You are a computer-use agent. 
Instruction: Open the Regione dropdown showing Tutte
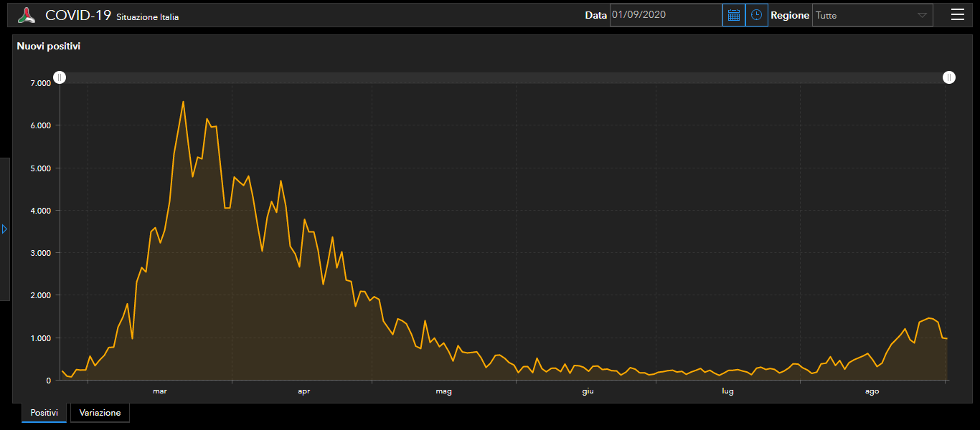point(872,15)
